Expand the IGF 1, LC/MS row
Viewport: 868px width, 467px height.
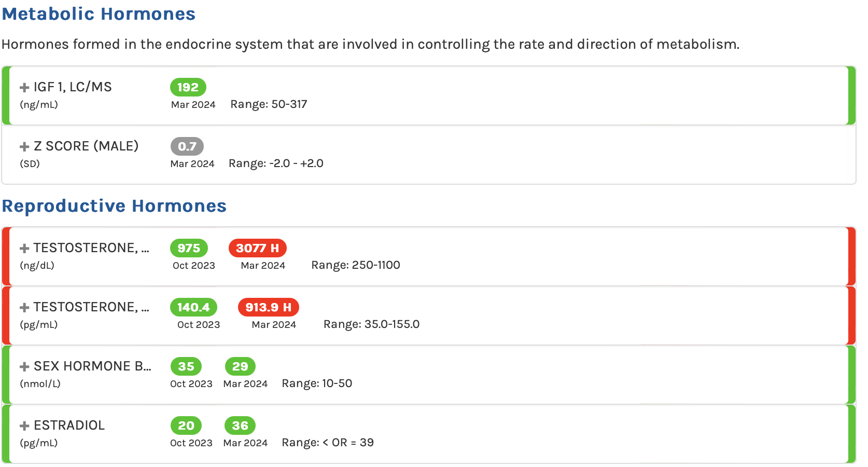pos(24,88)
